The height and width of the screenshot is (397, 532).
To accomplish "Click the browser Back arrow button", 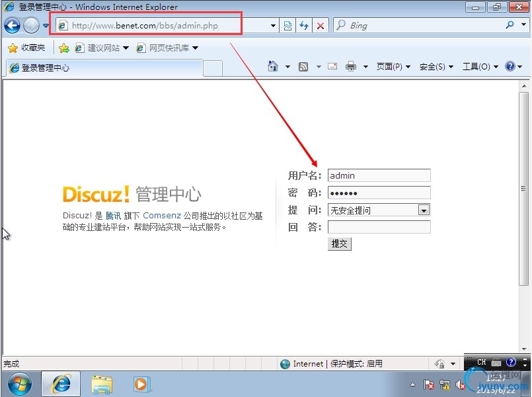I will tap(12, 25).
